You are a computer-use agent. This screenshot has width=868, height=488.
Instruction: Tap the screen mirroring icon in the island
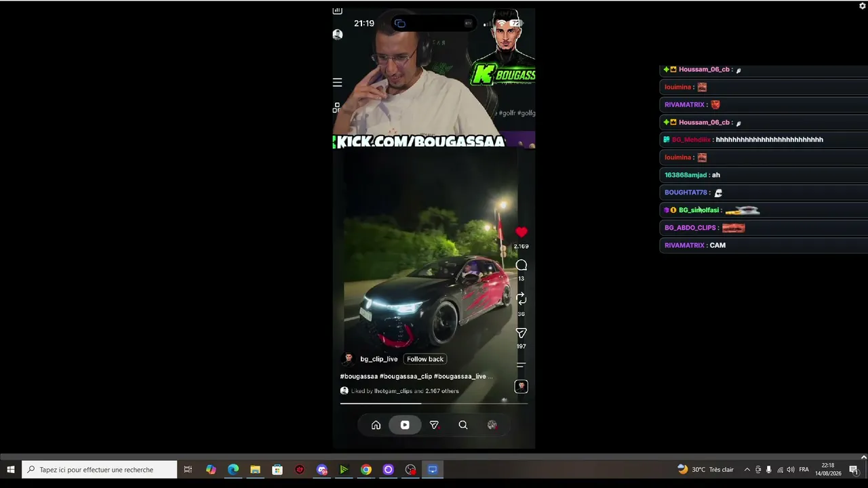pos(400,24)
